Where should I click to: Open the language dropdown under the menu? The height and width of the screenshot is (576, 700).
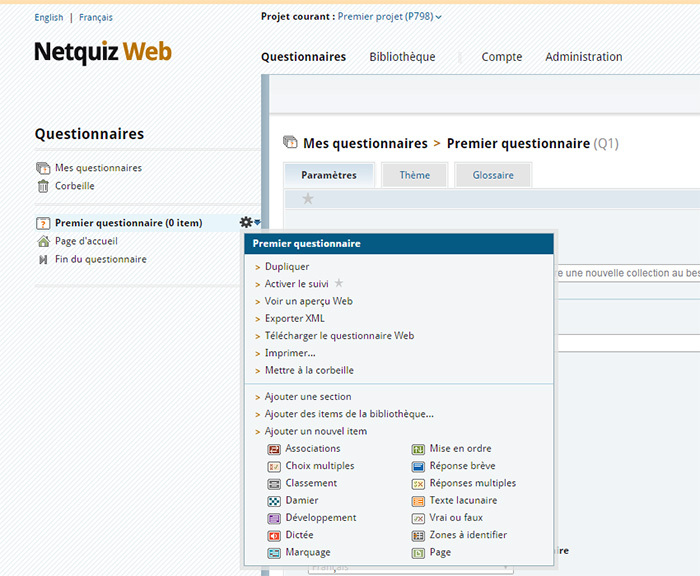click(410, 569)
